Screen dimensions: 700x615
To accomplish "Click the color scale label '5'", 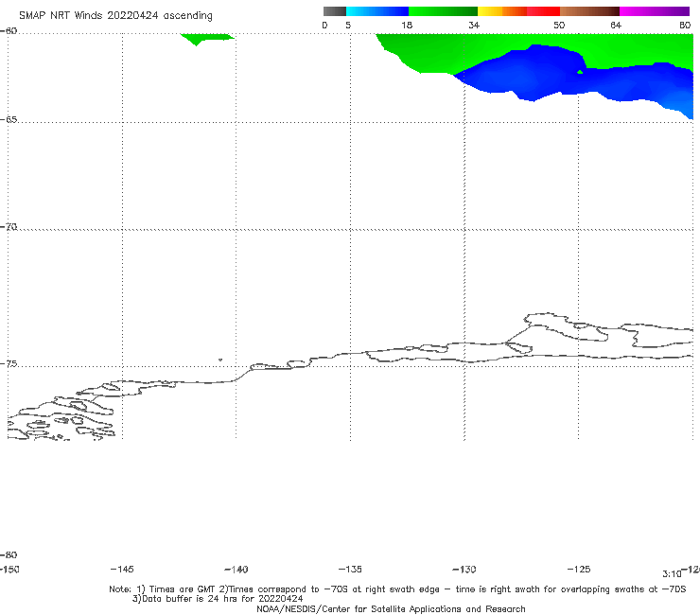I will tap(348, 25).
